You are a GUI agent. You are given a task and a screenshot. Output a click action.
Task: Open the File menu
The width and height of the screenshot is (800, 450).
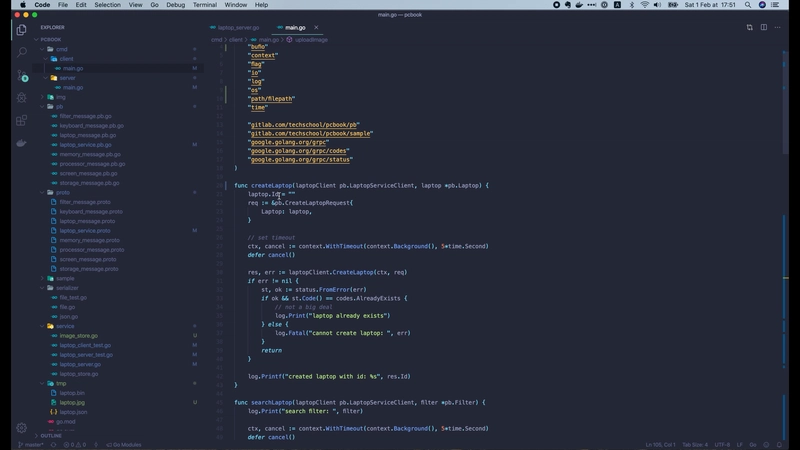coord(63,5)
